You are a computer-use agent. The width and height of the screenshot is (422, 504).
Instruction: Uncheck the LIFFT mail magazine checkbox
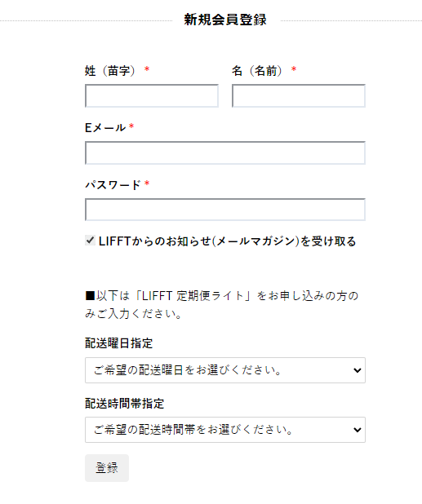(90, 240)
